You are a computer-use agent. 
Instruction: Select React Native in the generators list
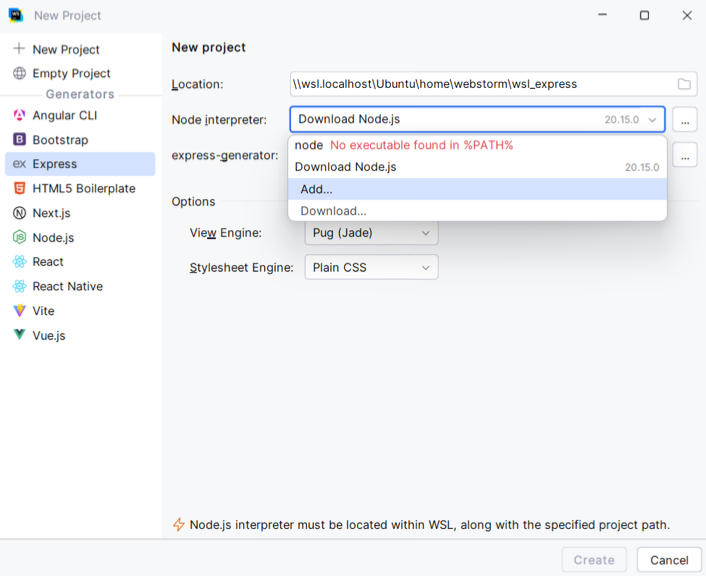coord(67,286)
